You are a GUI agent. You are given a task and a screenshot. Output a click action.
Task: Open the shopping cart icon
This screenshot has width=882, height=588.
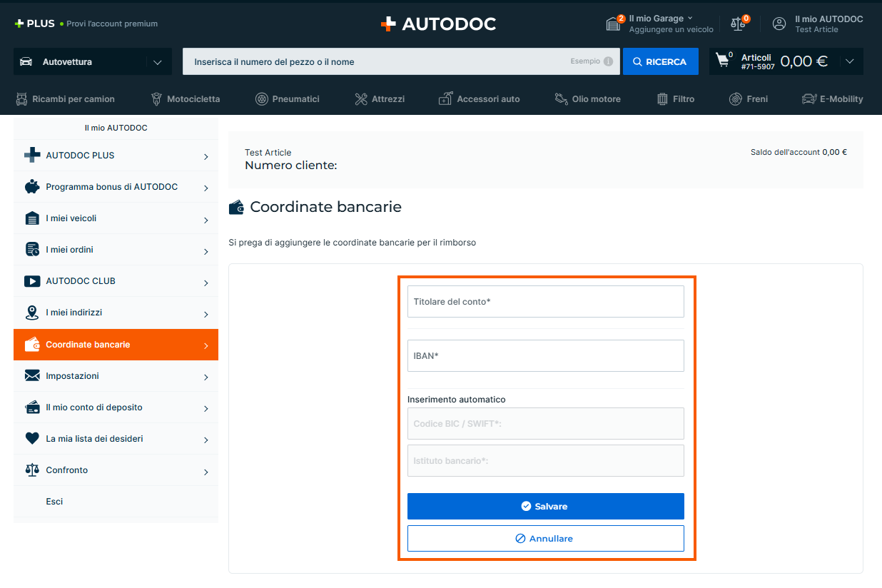click(723, 61)
